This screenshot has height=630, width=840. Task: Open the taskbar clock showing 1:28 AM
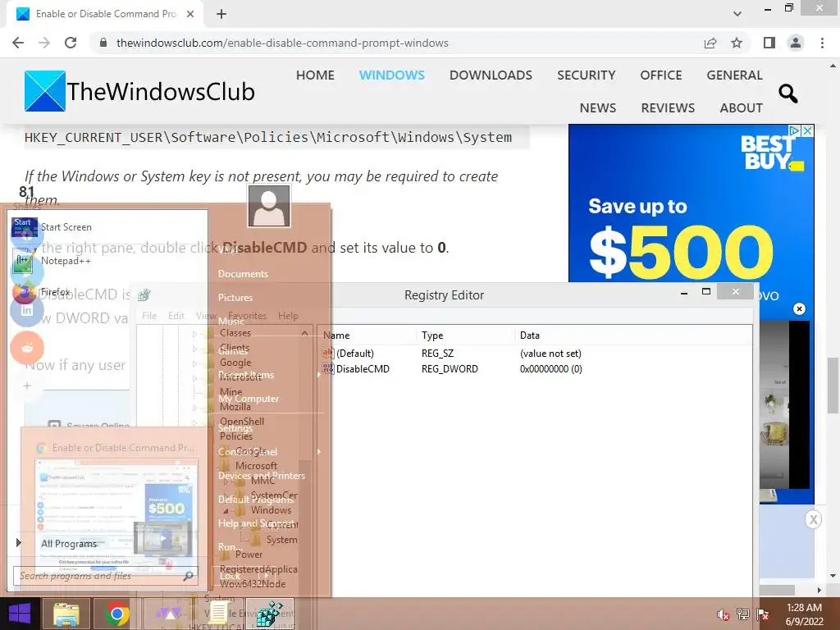coord(804,614)
